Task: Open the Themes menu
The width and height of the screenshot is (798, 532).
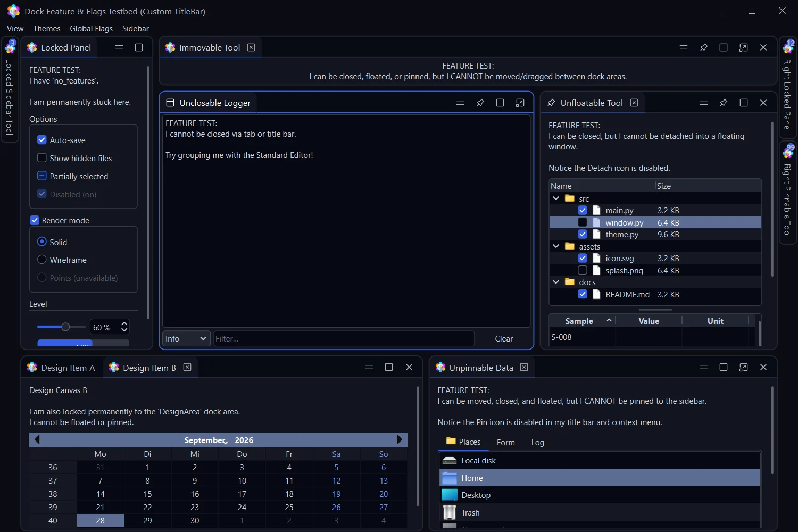Action: point(47,28)
